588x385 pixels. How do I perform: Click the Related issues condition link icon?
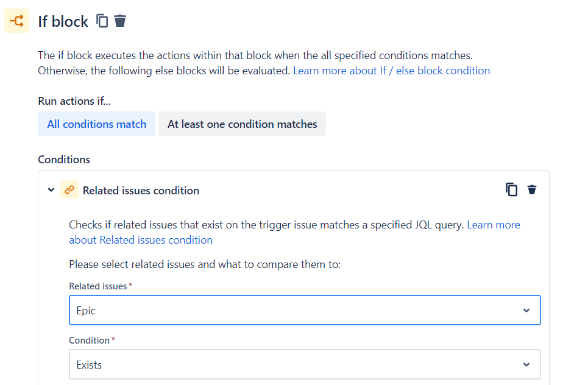click(x=69, y=190)
